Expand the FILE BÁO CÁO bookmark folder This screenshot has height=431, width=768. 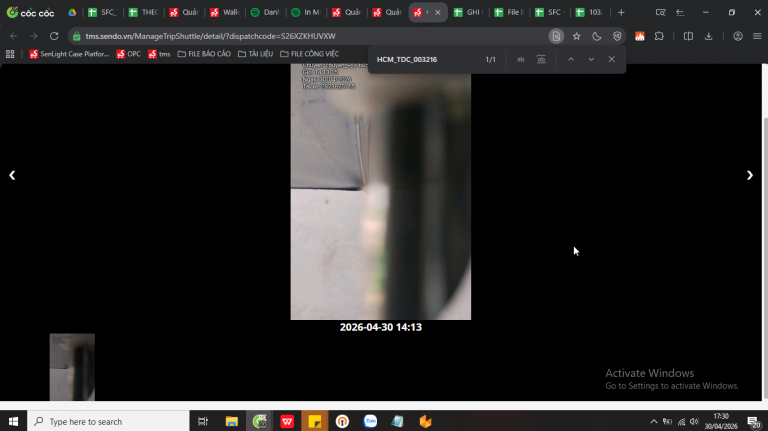[x=204, y=54]
